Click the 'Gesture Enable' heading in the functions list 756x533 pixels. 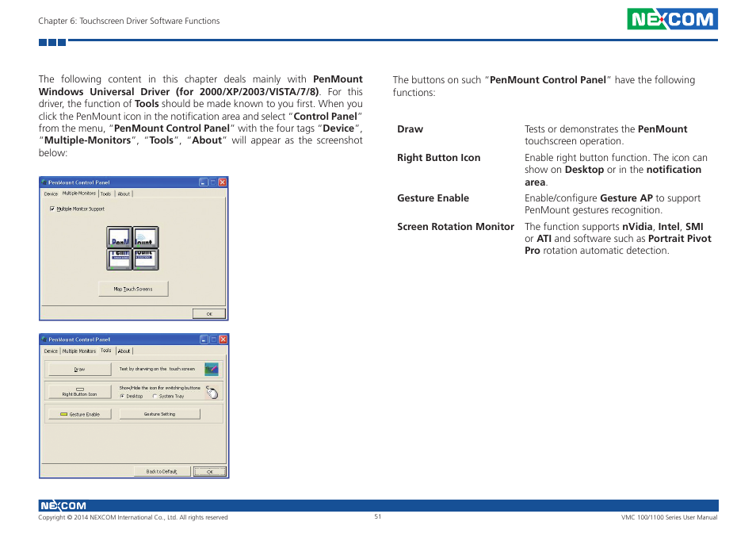tap(433, 198)
